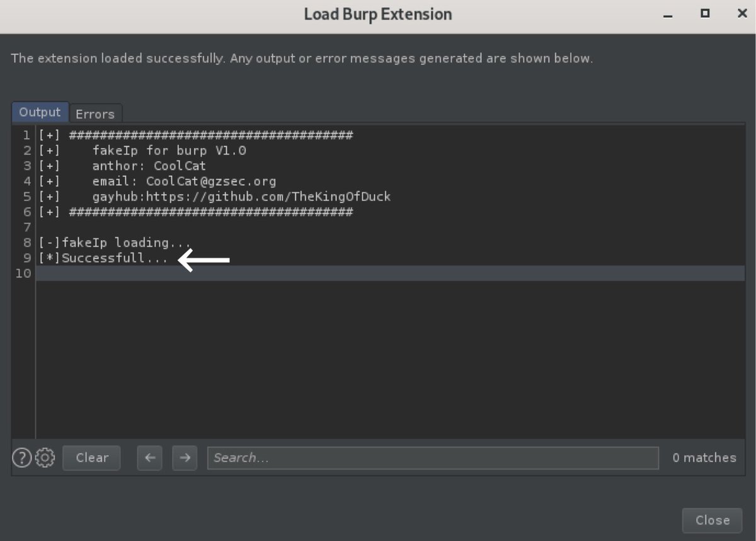756x541 pixels.
Task: Select the '[-]fakeIp loading...' line
Action: [x=115, y=243]
